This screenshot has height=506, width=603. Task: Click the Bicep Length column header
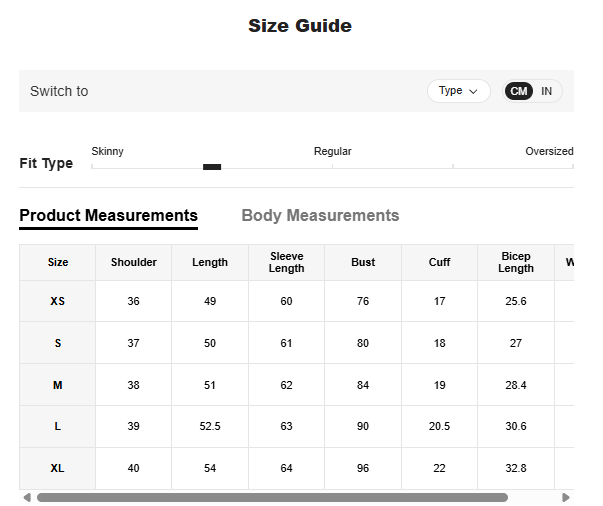516,262
